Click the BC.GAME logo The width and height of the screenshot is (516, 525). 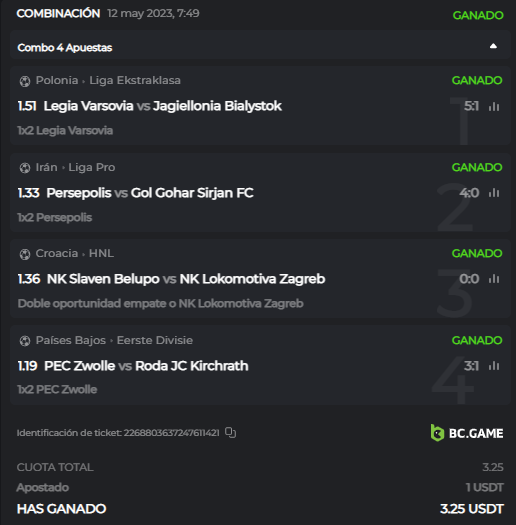[467, 433]
